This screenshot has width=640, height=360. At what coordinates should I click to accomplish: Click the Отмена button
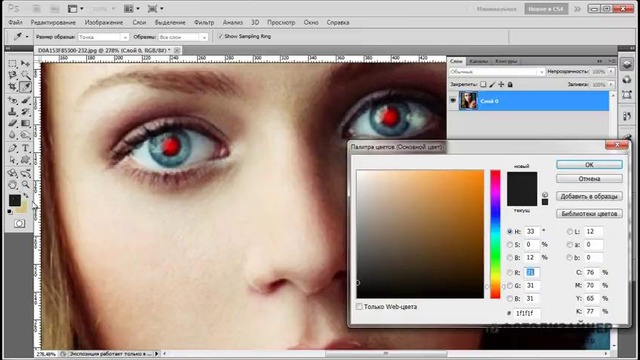pos(589,179)
